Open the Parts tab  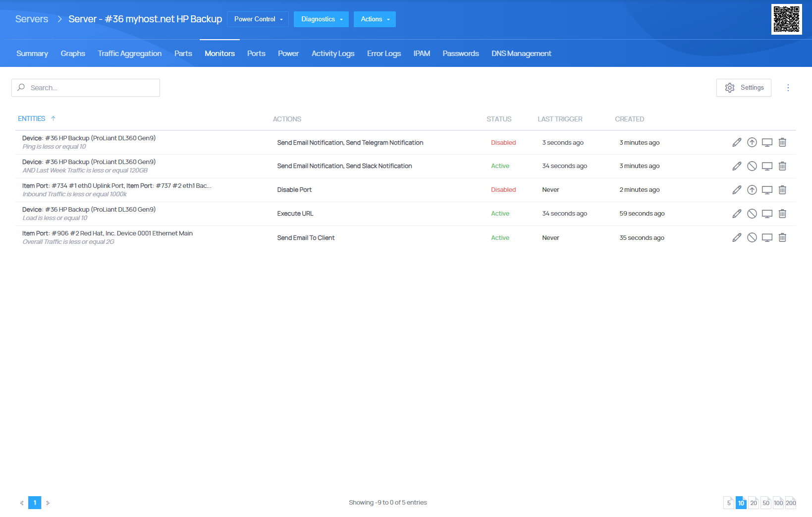183,54
